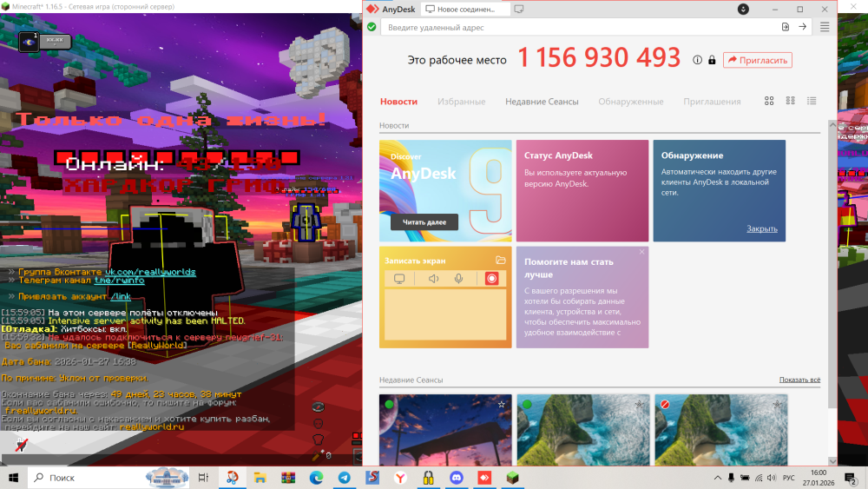This screenshot has width=868, height=489.
Task: Switch to the Избранные tab
Action: point(461,102)
